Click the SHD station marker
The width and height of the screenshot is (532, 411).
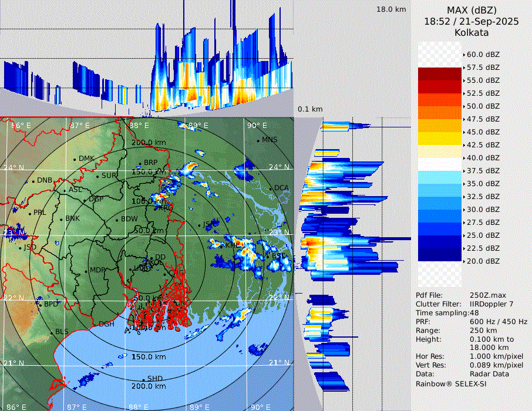point(144,379)
